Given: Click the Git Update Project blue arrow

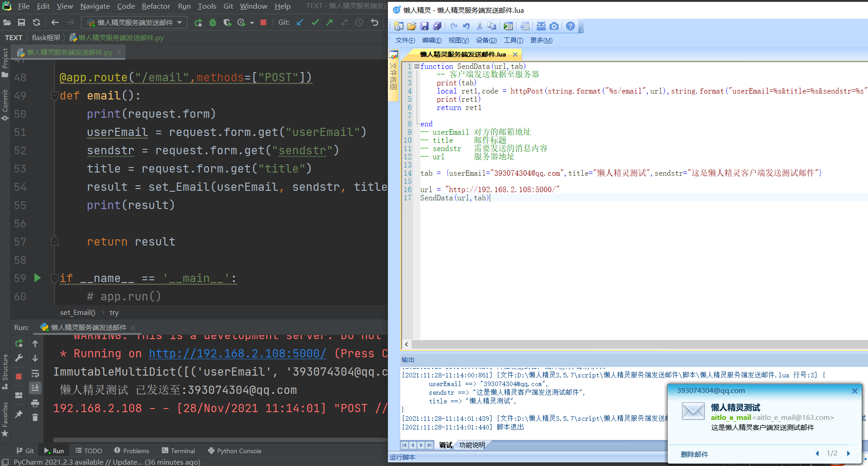Looking at the screenshot, I should click(300, 22).
